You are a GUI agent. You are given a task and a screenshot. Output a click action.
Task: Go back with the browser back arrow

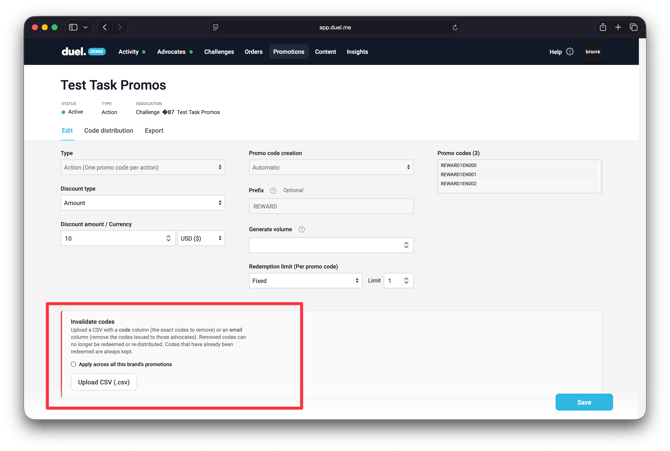pos(105,27)
